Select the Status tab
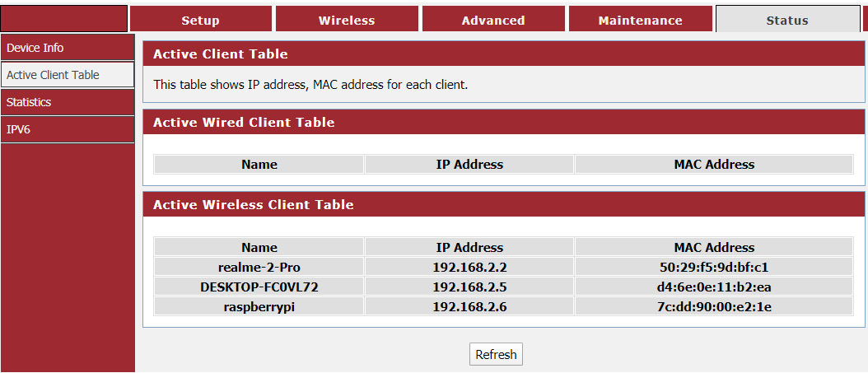The width and height of the screenshot is (868, 373). click(786, 20)
